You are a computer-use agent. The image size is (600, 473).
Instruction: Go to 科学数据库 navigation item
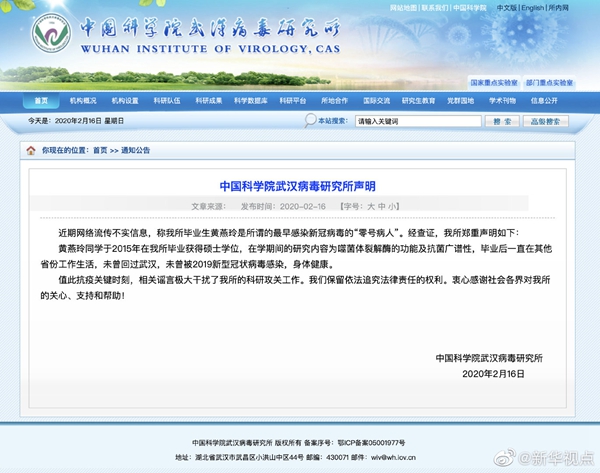pyautogui.click(x=251, y=101)
